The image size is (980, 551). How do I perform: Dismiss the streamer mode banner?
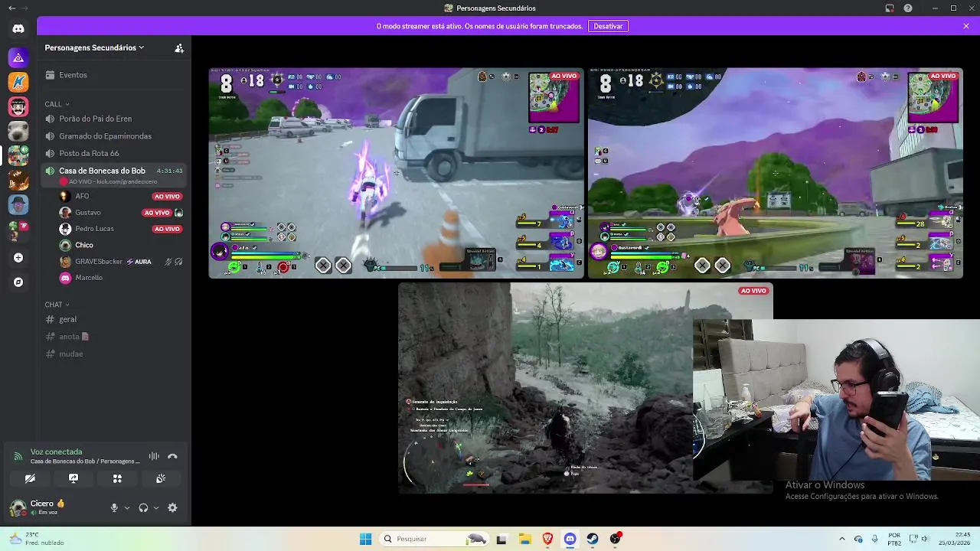pyautogui.click(x=966, y=26)
